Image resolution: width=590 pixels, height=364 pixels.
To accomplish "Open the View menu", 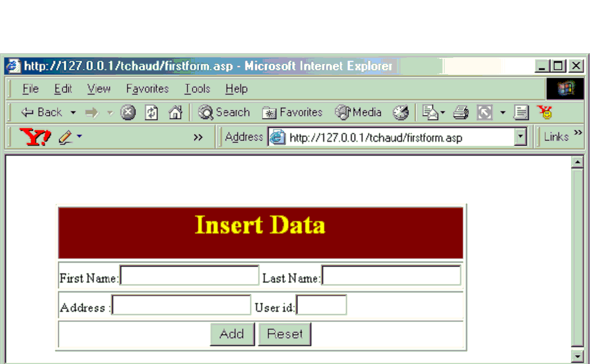I will pyautogui.click(x=99, y=89).
